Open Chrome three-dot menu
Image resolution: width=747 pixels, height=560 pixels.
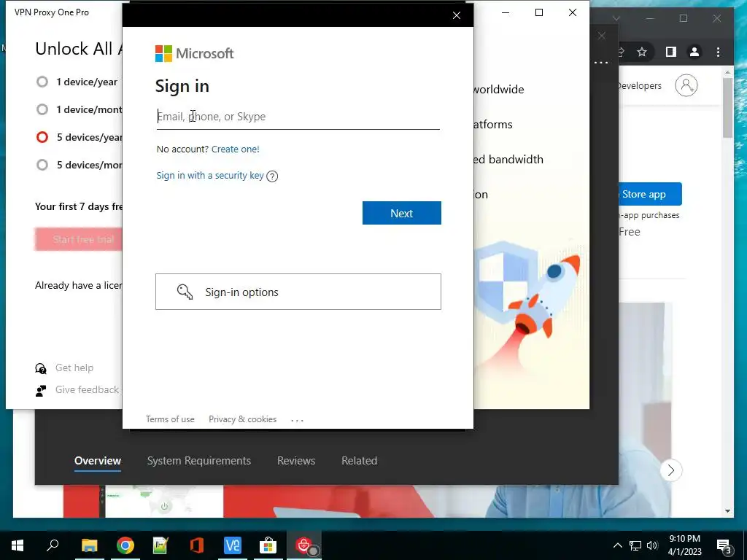click(x=718, y=52)
